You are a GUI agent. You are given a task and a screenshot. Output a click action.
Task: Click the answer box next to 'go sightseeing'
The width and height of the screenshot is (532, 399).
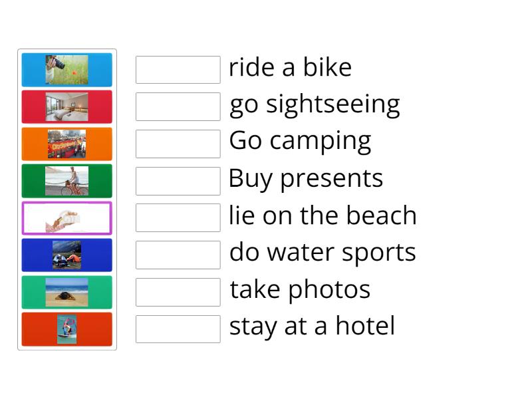point(178,107)
